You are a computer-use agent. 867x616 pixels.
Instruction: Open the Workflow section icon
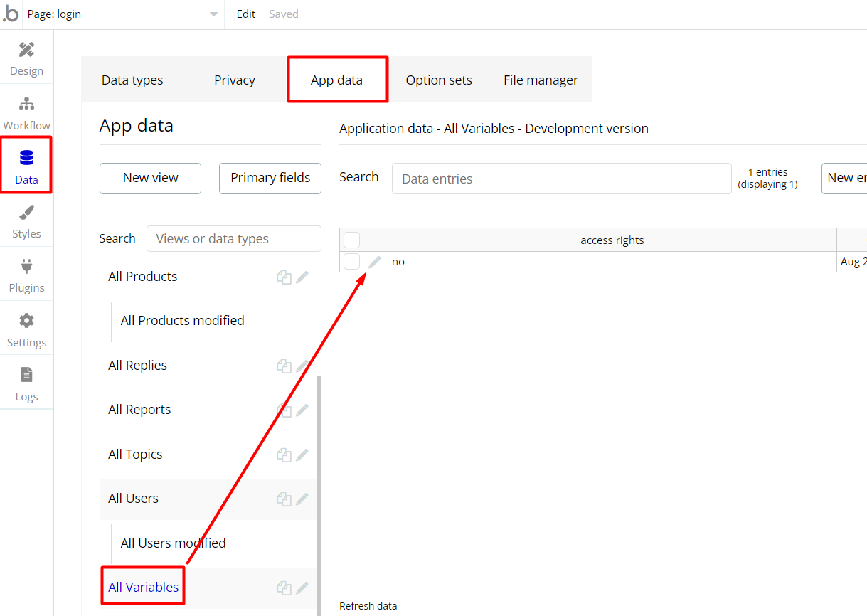[26, 105]
